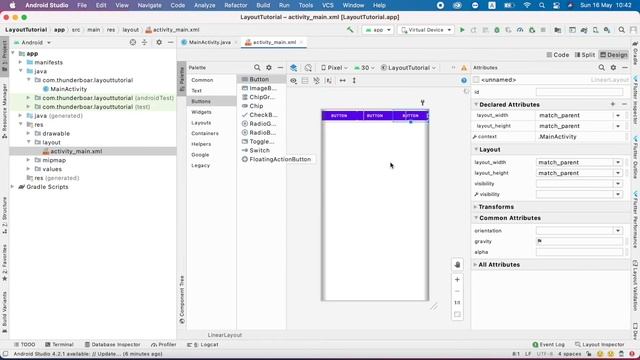Open the Attributes panel settings gear
Viewport: 640px width, 360px height.
(613, 68)
